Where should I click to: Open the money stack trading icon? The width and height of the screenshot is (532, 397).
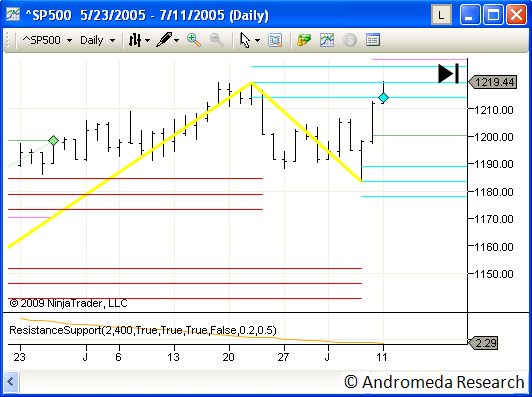tap(304, 40)
